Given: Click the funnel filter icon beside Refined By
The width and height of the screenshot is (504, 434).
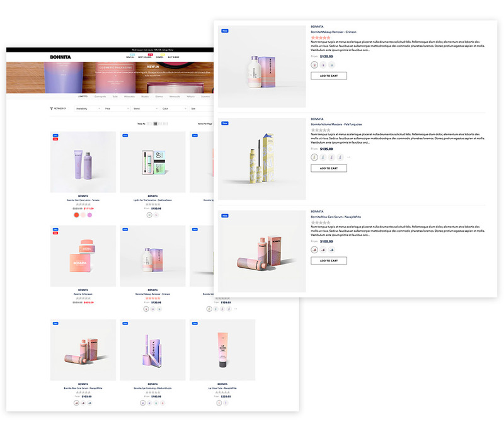Looking at the screenshot, I should click(52, 106).
